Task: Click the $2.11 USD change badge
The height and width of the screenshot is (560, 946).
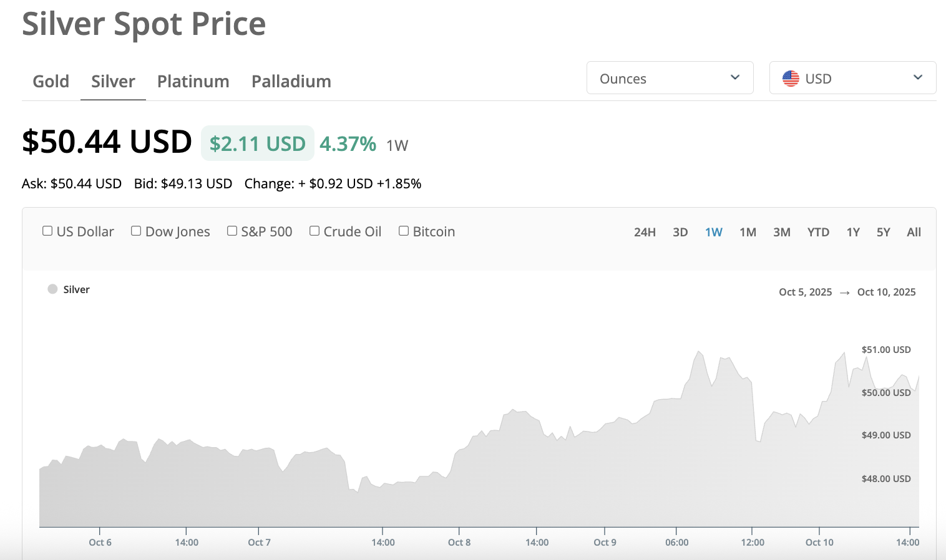Action: pyautogui.click(x=257, y=143)
